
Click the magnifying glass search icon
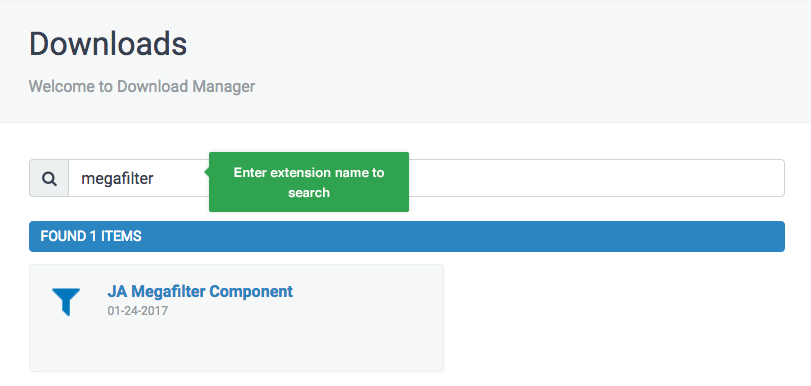(x=49, y=179)
